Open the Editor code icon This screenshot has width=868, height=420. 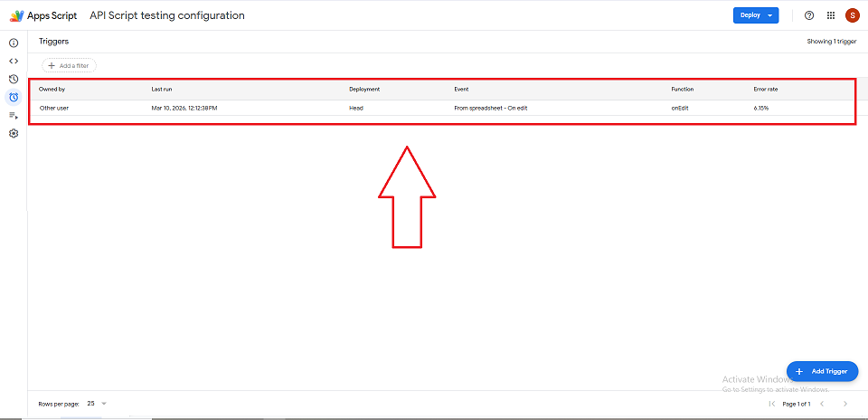[x=14, y=61]
